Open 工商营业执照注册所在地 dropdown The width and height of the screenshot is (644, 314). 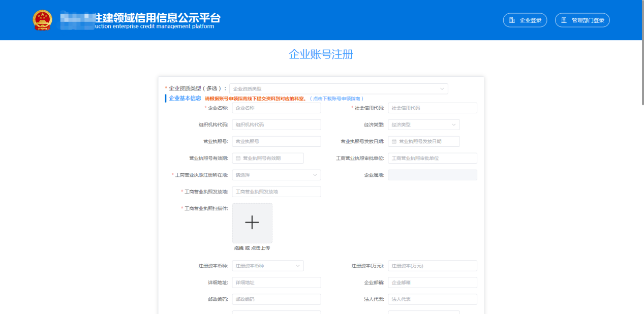276,175
